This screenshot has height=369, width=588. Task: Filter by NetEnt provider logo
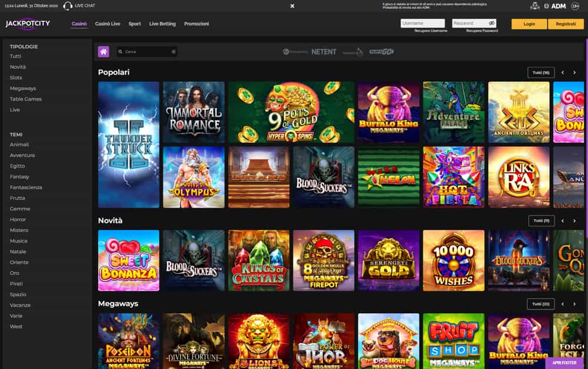(323, 52)
